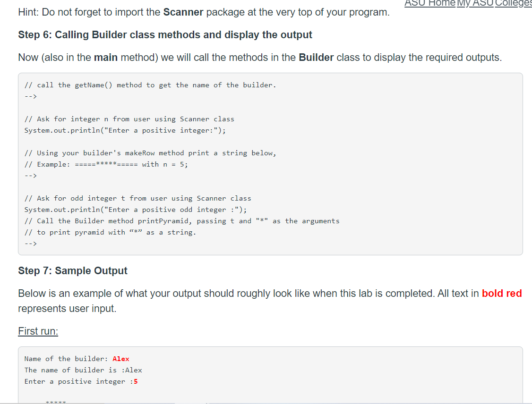Click the red '5' user input value

[136, 382]
